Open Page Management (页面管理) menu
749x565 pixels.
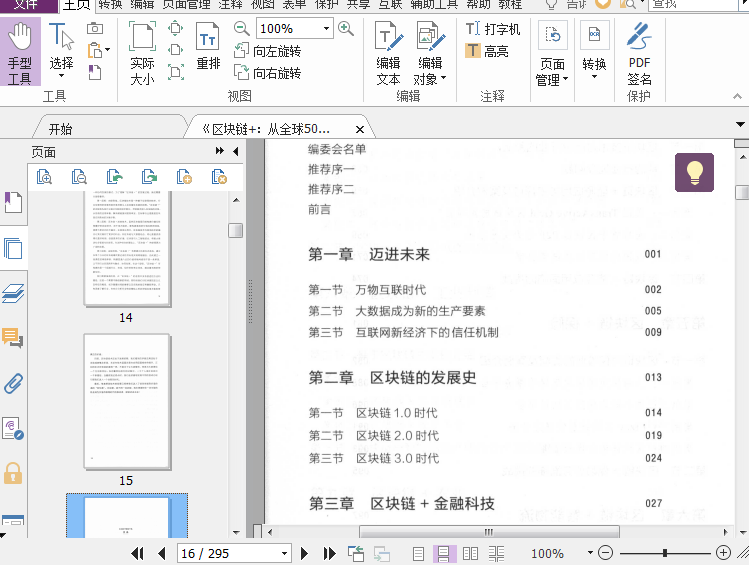point(552,53)
